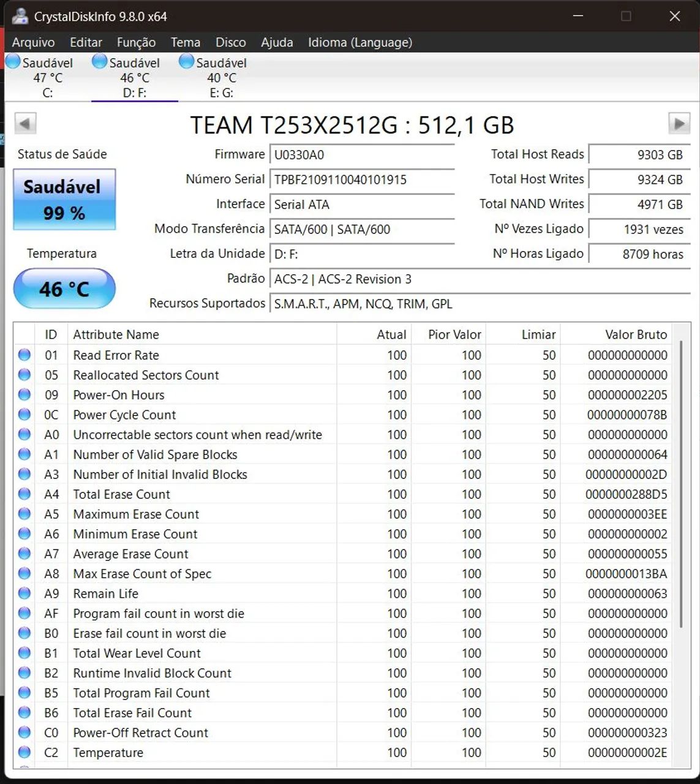Open the Arquivo menu
This screenshot has height=784, width=700.
tap(33, 42)
